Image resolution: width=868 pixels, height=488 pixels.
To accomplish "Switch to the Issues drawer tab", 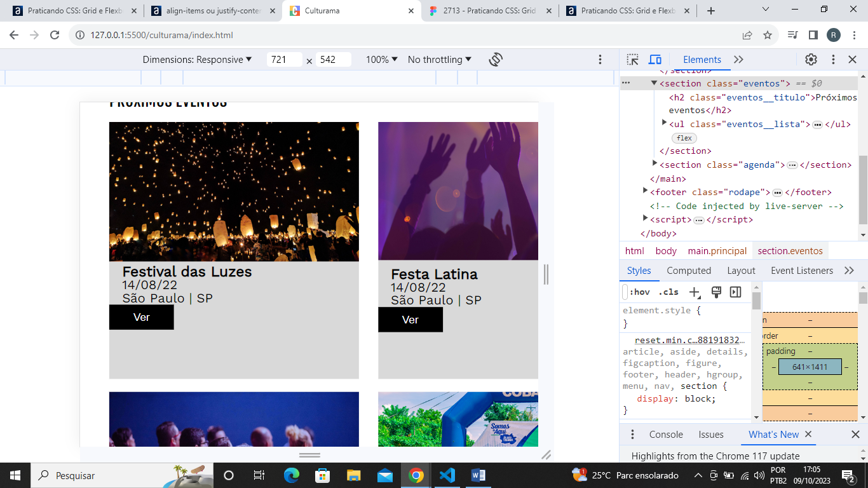I will coord(711,435).
